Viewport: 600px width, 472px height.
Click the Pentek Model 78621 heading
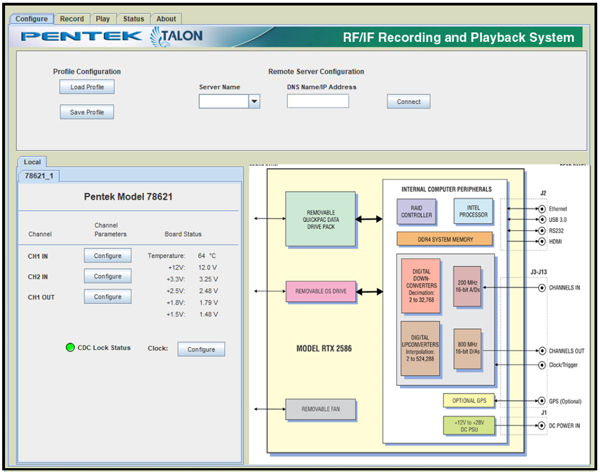click(x=128, y=197)
